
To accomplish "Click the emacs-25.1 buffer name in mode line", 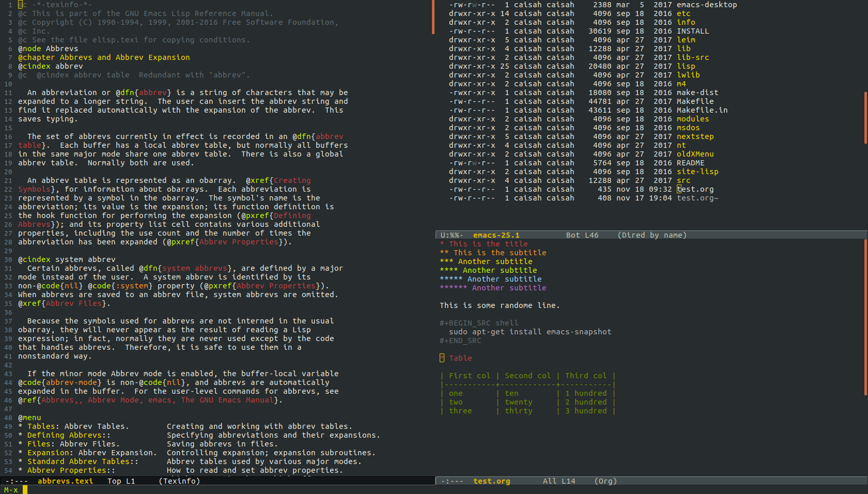I will pyautogui.click(x=497, y=235).
